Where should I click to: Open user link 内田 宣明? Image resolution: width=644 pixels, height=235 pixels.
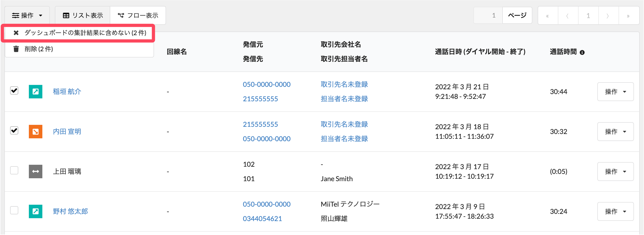pos(67,132)
